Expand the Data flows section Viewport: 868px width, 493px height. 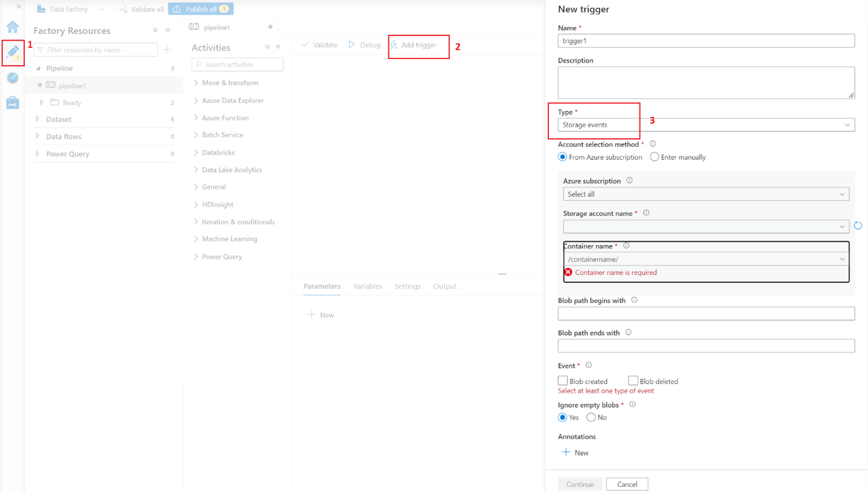(x=38, y=136)
